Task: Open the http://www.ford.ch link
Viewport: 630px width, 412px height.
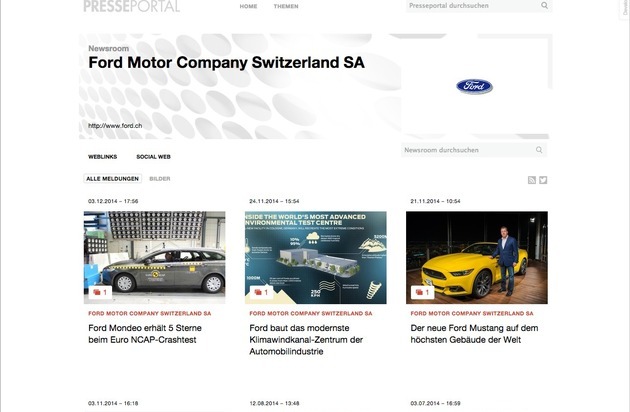Action: (115, 125)
